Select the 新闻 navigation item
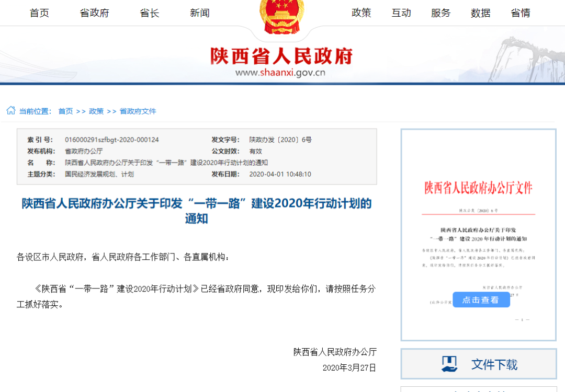Screen dimensions: 565x392 coord(199,13)
